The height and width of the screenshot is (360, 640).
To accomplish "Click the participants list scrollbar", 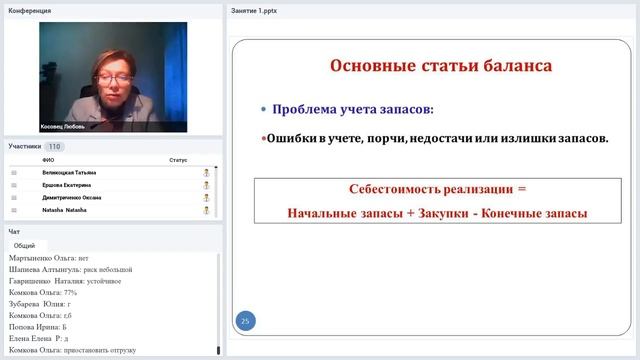I will tap(216, 191).
